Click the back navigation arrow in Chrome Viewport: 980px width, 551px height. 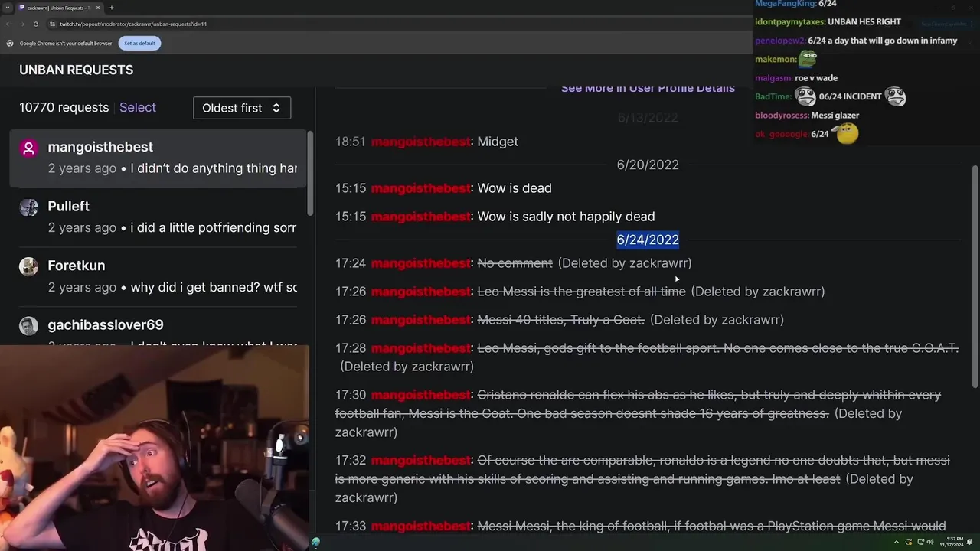tap(8, 24)
